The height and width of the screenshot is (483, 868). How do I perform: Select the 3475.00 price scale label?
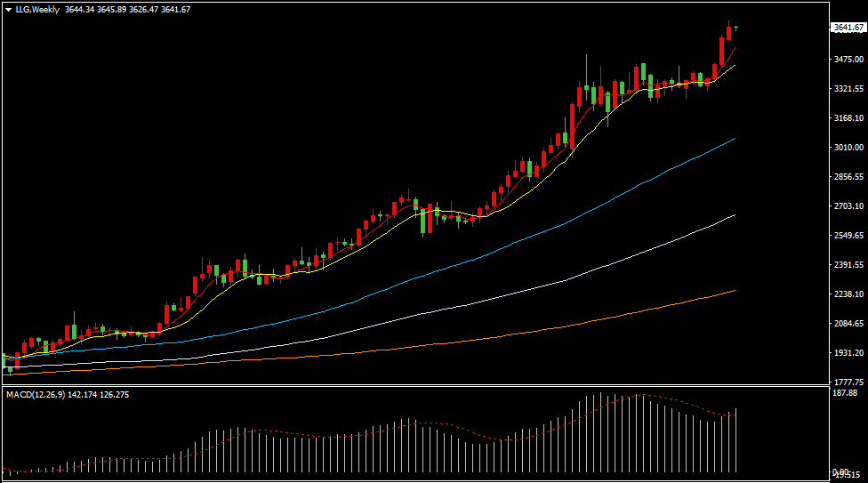click(x=848, y=60)
